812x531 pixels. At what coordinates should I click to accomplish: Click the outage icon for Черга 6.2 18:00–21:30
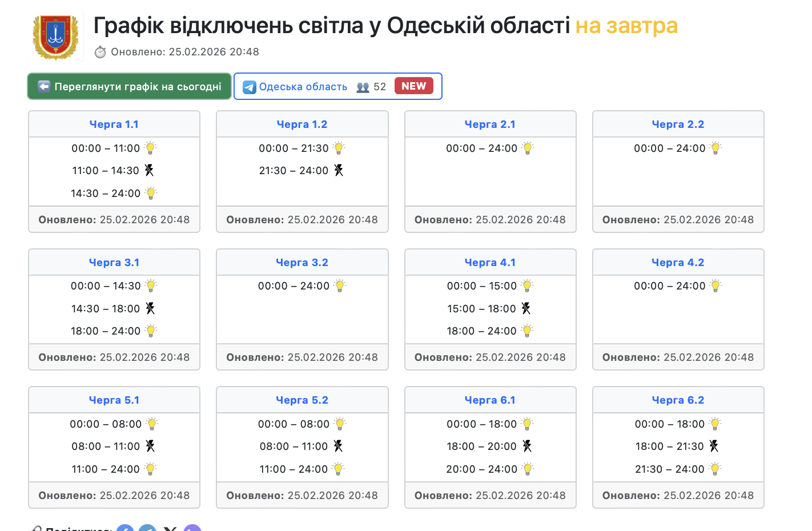[x=714, y=446]
